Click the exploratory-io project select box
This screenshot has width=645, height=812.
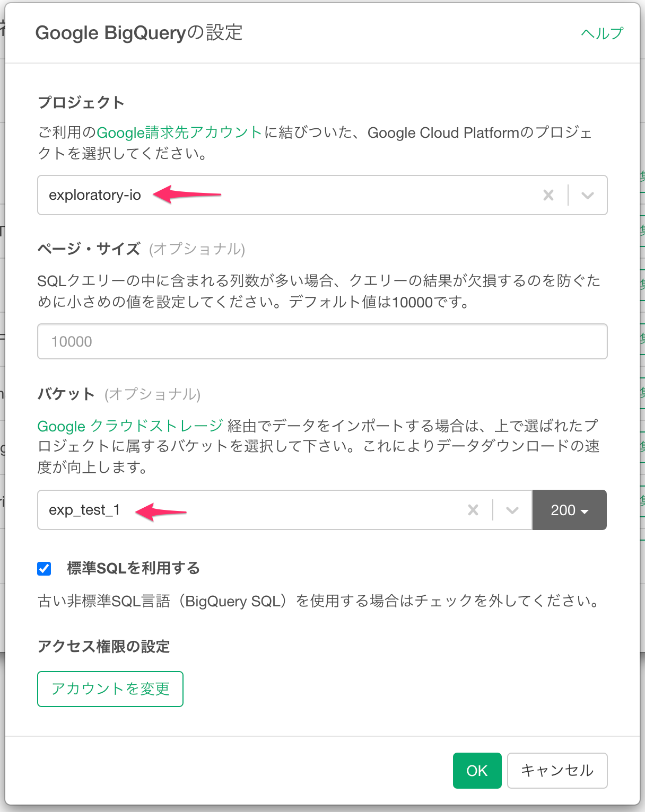[322, 195]
